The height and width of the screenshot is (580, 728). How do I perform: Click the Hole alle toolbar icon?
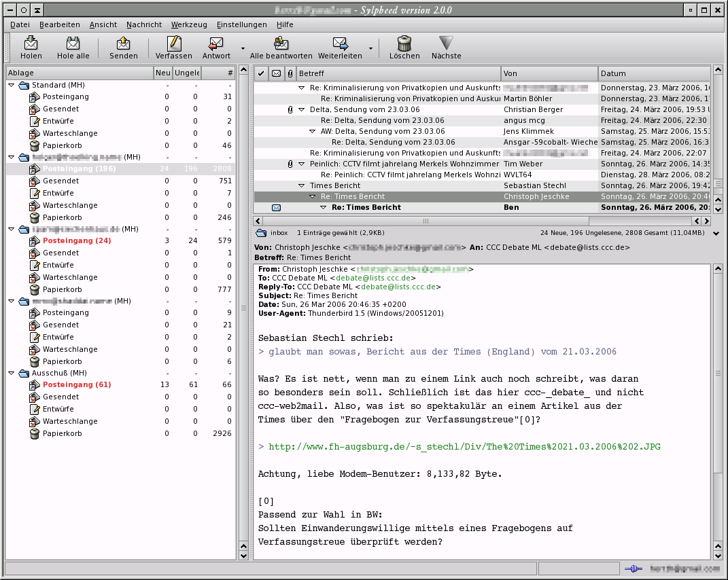tap(73, 44)
